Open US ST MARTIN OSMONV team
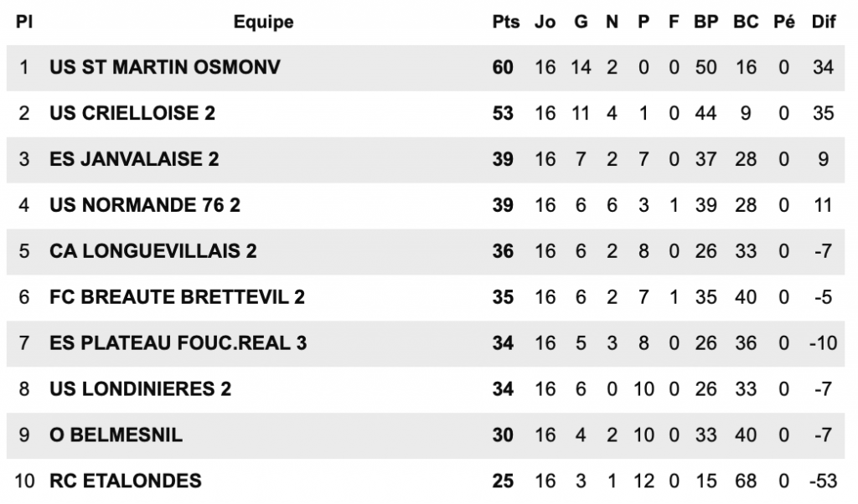858x504 pixels. (165, 67)
